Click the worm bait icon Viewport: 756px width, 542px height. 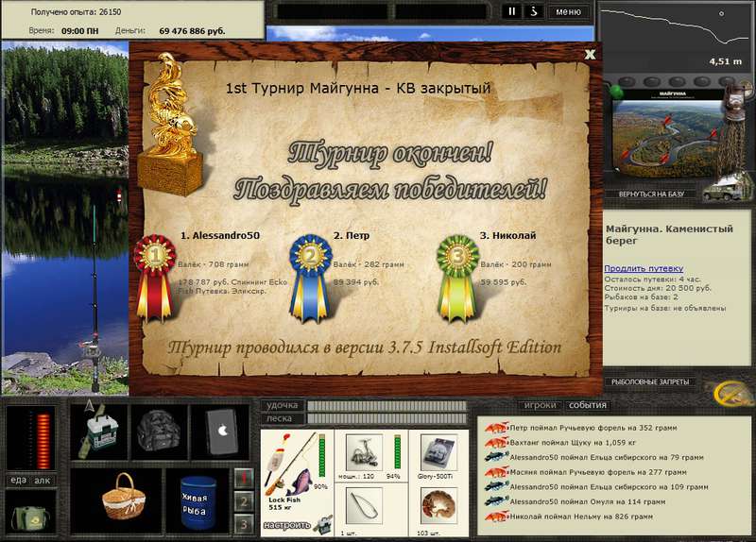(438, 505)
